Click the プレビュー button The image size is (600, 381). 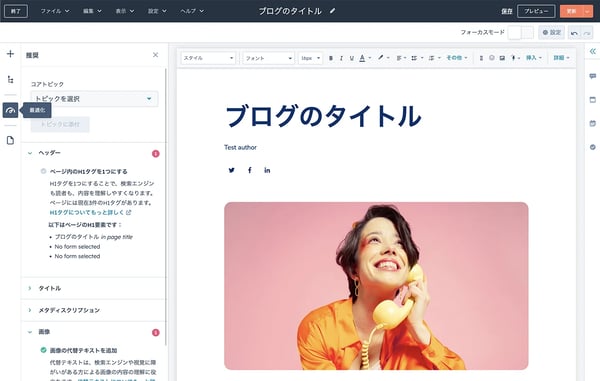536,11
